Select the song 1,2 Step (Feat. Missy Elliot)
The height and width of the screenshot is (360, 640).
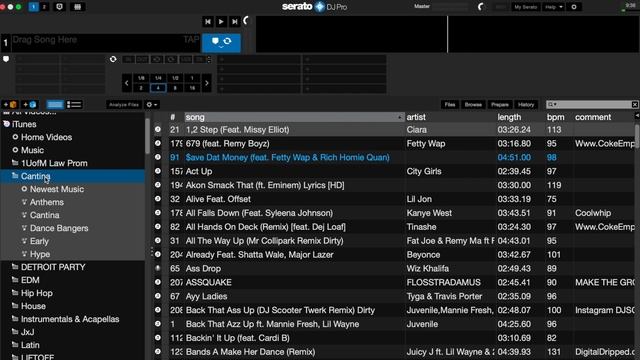click(x=238, y=130)
